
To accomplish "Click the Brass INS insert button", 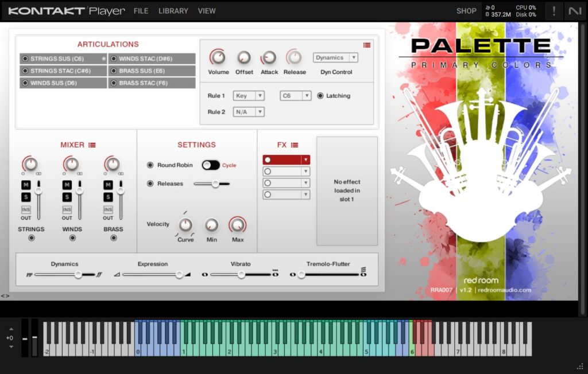I will [108, 209].
